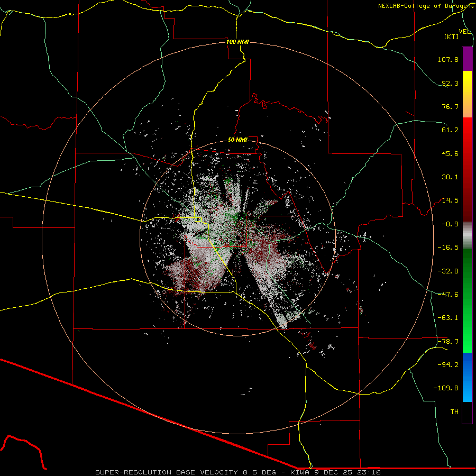Click the TH label on the legend
This screenshot has width=476, height=476.
[454, 412]
